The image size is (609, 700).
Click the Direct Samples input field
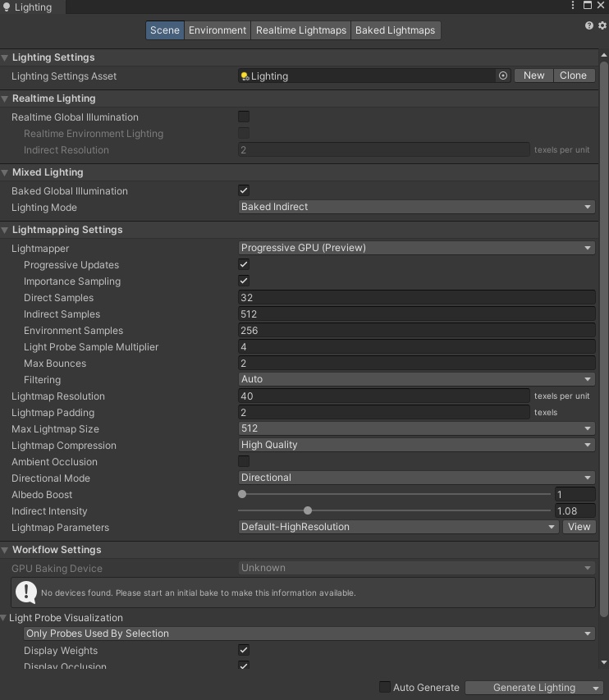pos(417,297)
